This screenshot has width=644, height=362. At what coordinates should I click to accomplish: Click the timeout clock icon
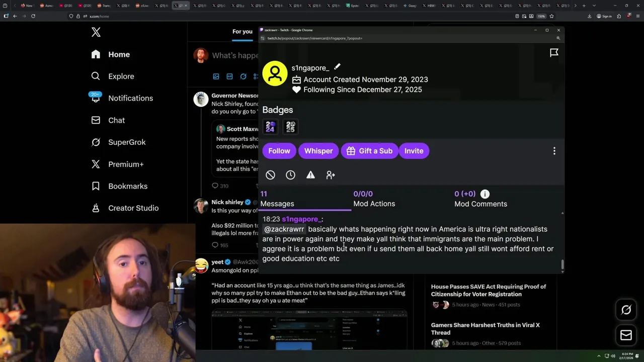(x=290, y=175)
